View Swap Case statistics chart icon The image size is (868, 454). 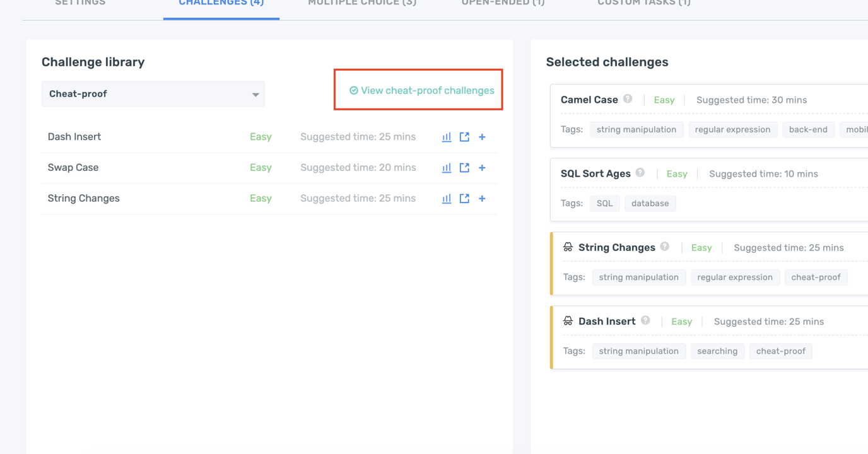(x=447, y=168)
